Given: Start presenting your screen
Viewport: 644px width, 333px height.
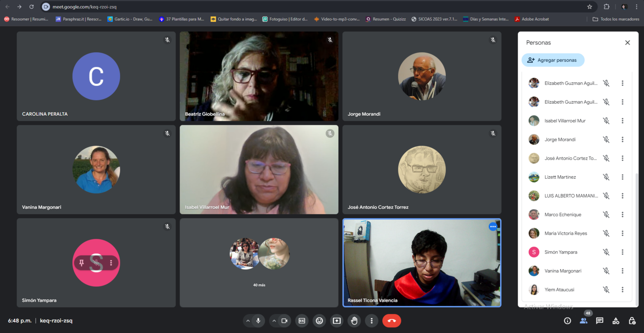Looking at the screenshot, I should (337, 321).
